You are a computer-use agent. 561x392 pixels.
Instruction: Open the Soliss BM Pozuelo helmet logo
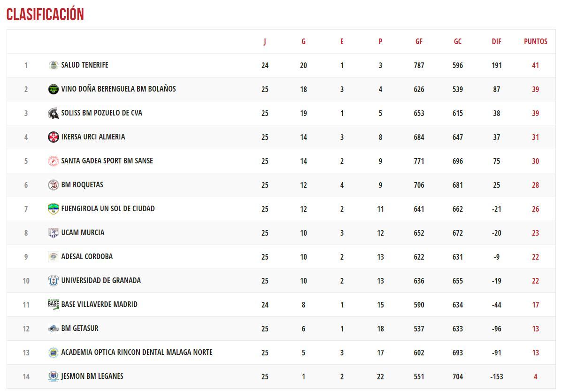point(54,113)
